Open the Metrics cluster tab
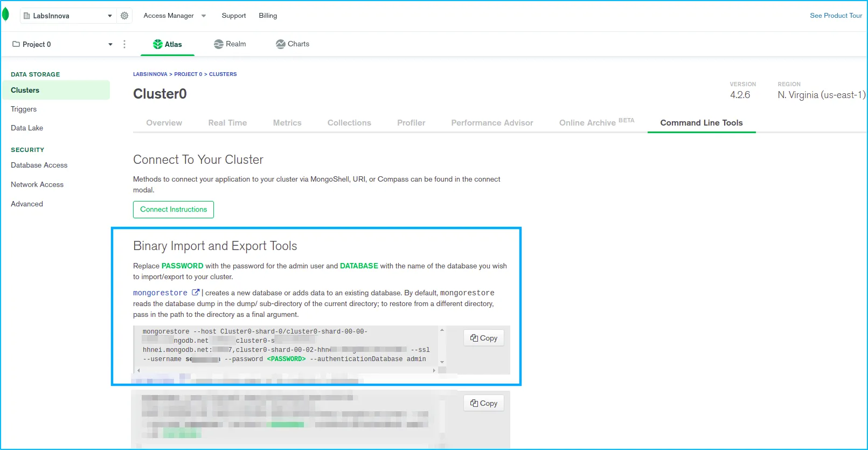The width and height of the screenshot is (868, 450). pos(287,123)
